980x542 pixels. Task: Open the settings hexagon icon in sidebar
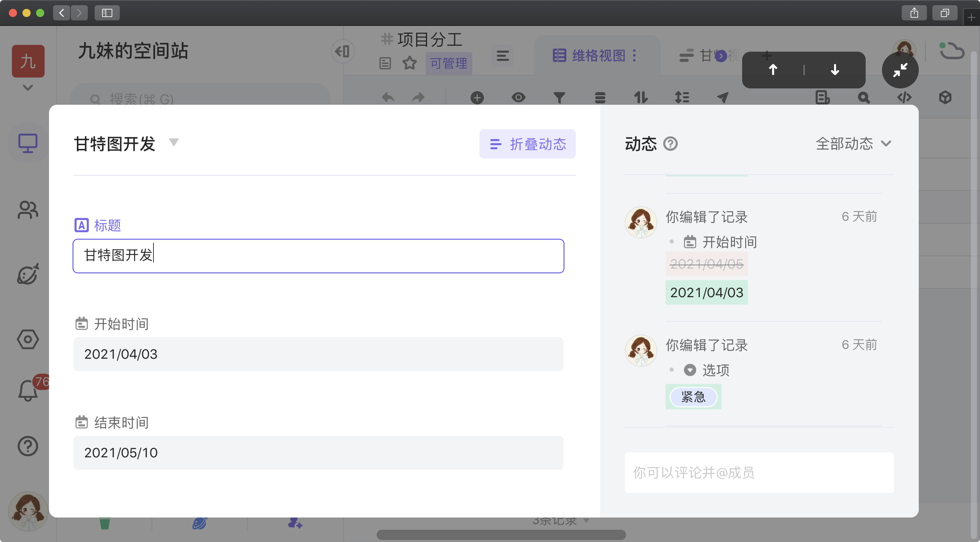click(28, 339)
